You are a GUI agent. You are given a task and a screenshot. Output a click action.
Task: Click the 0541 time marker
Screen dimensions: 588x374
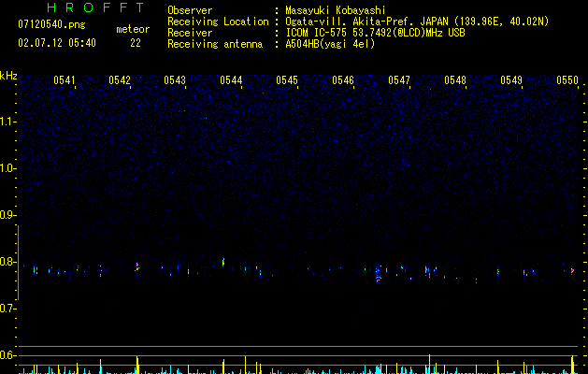[x=65, y=80]
